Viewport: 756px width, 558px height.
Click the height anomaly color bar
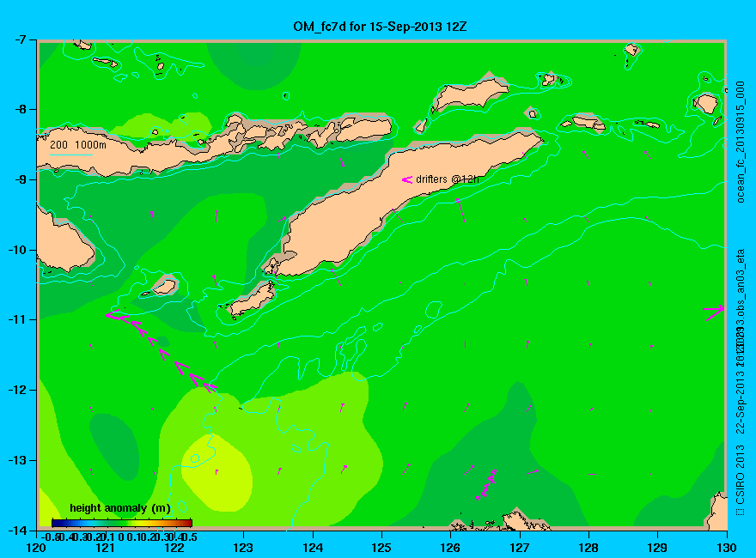122,523
